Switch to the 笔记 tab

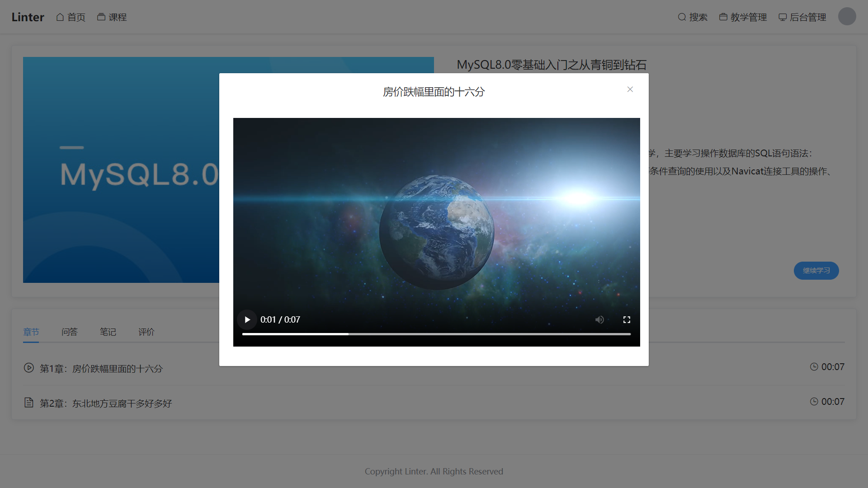[x=108, y=332]
